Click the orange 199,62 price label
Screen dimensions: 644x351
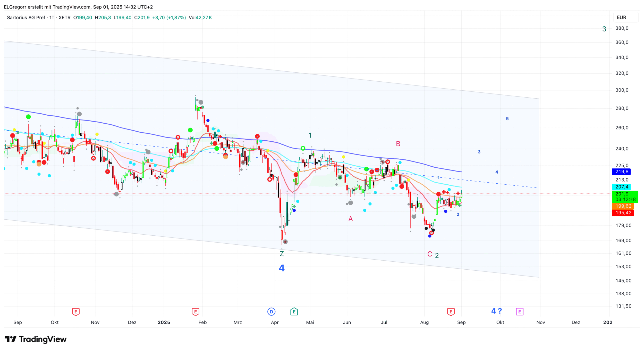coord(623,206)
